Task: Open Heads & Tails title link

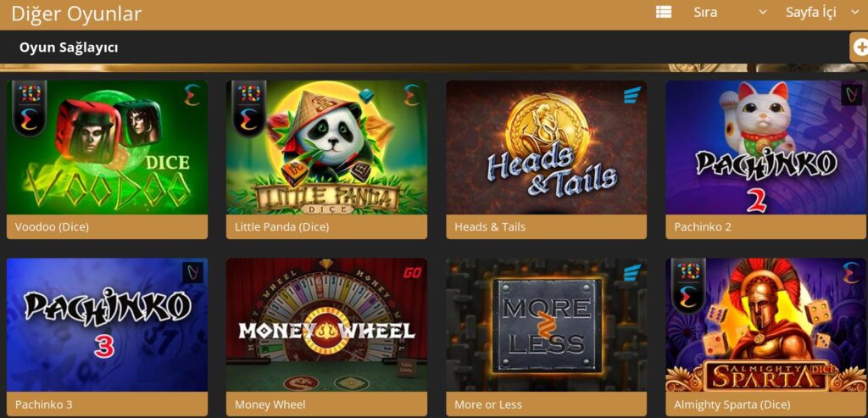Action: point(490,227)
